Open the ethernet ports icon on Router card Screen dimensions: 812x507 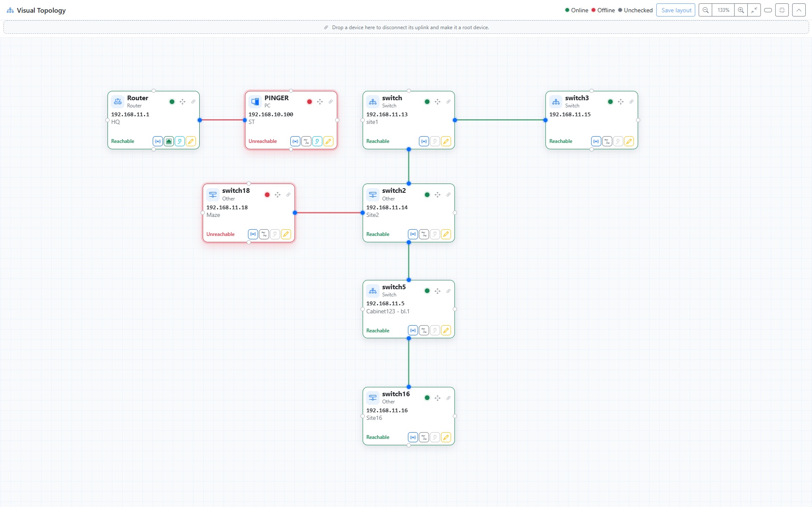[169, 141]
